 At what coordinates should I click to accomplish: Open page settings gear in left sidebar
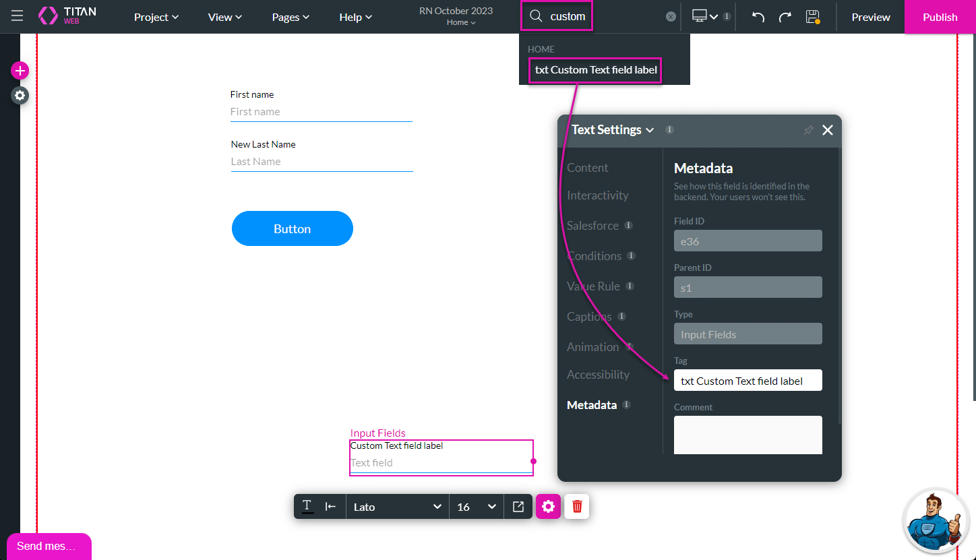click(20, 96)
